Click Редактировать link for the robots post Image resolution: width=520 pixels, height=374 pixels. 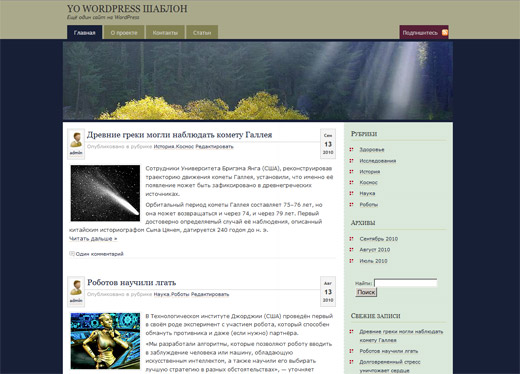pyautogui.click(x=210, y=294)
